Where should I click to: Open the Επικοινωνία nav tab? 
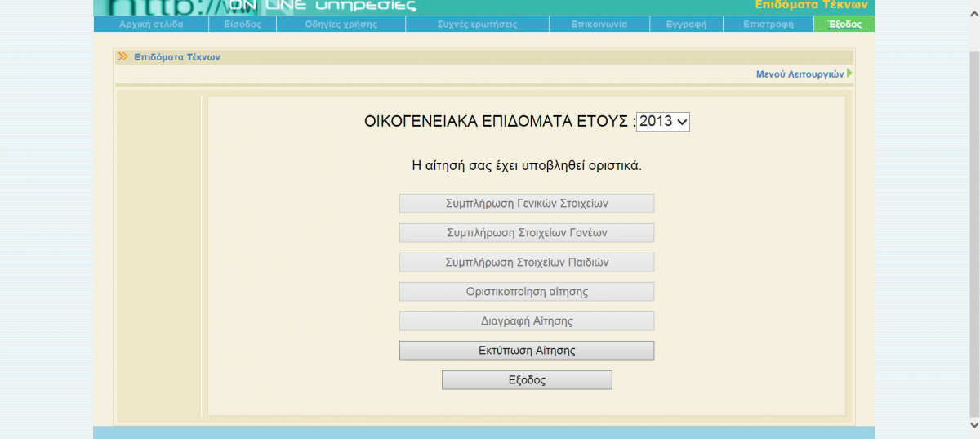pyautogui.click(x=599, y=25)
